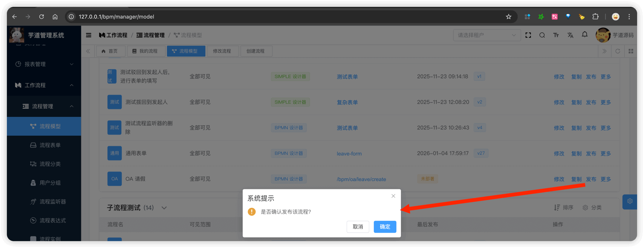Screen dimensions: 644x248
Task: Collapse the 子流程测试 (14) category chevron
Action: [x=164, y=208]
